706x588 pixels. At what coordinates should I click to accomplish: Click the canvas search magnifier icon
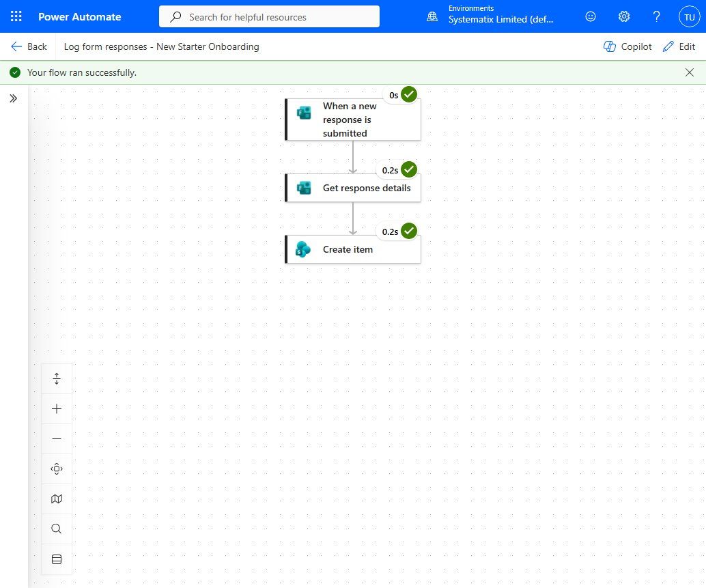(x=57, y=529)
